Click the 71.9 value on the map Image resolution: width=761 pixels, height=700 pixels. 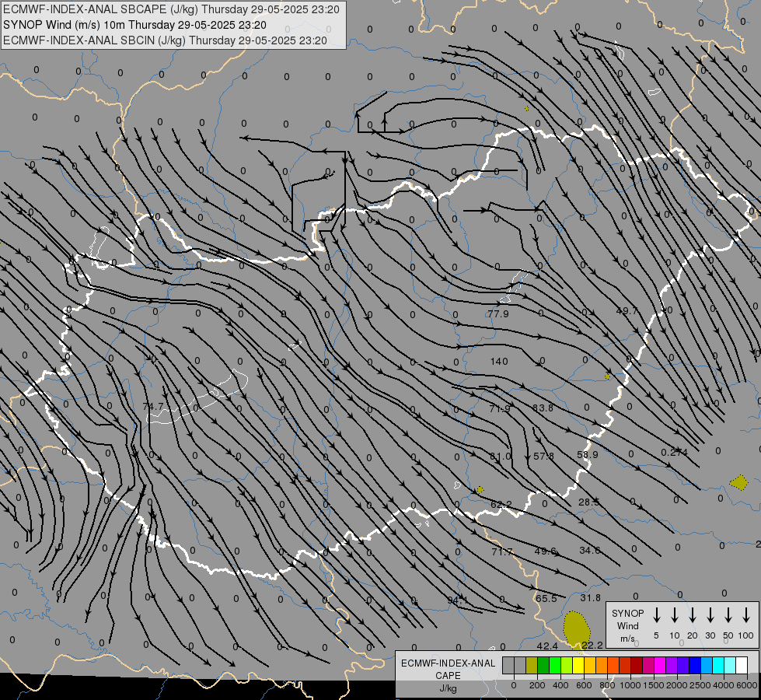(x=499, y=408)
